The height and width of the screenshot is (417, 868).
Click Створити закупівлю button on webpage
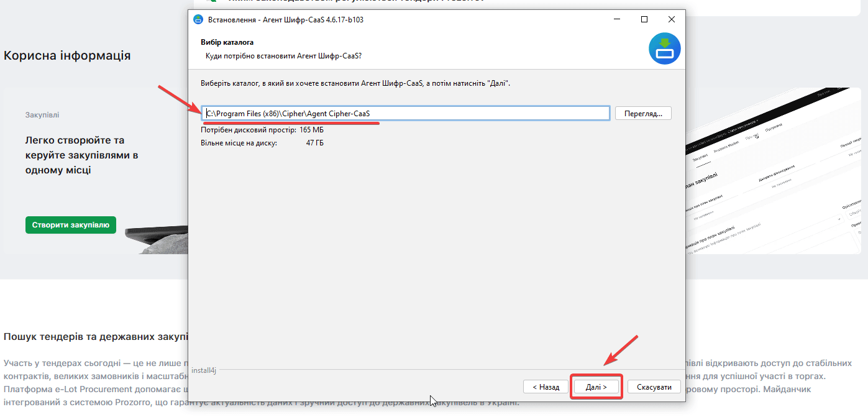pos(71,225)
